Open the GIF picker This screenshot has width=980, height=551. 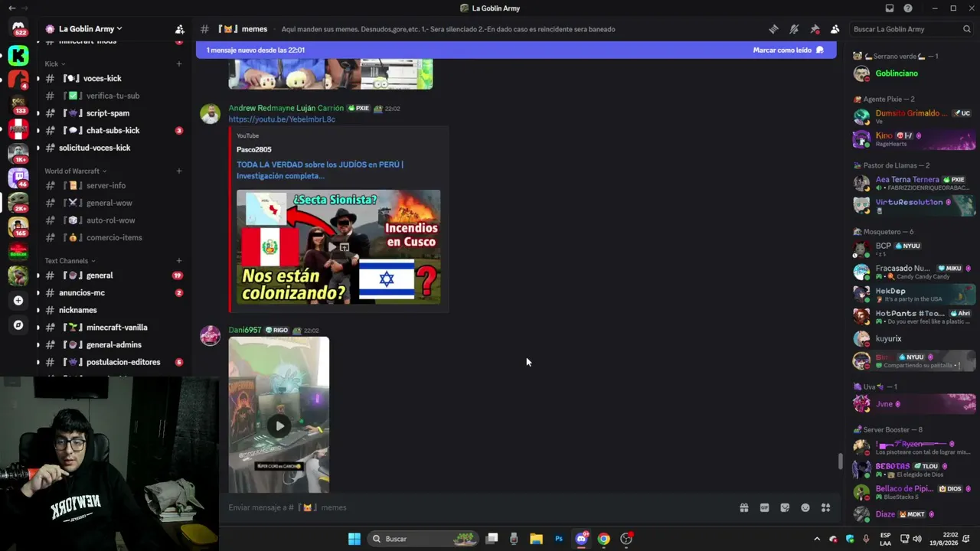point(764,507)
